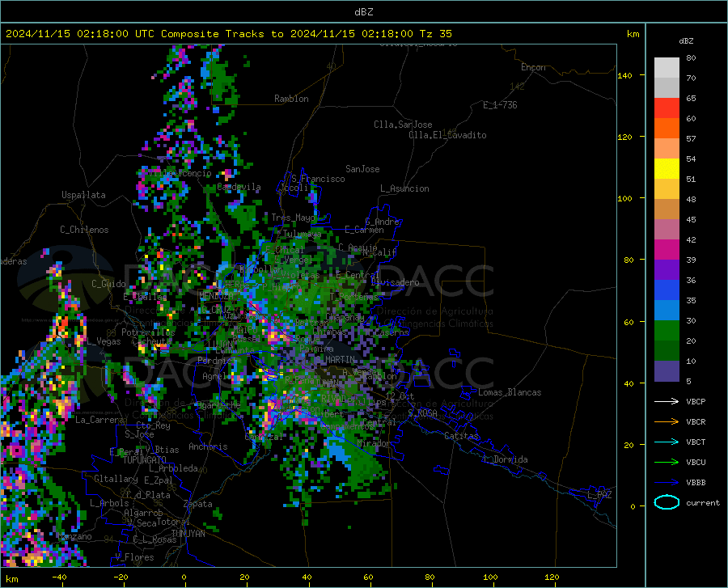Click the 'Catitas' map label
This screenshot has width=728, height=588.
[x=462, y=436]
